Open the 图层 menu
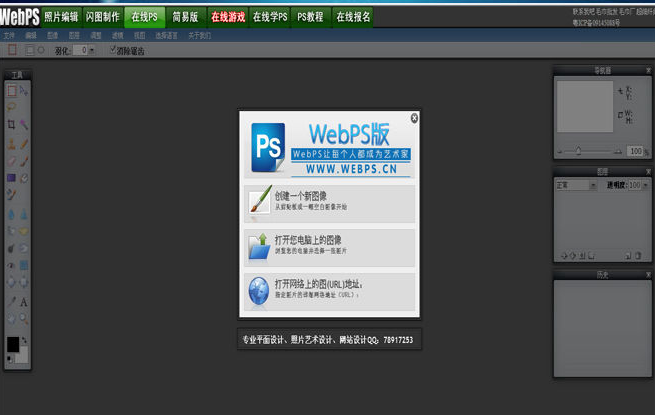 74,36
